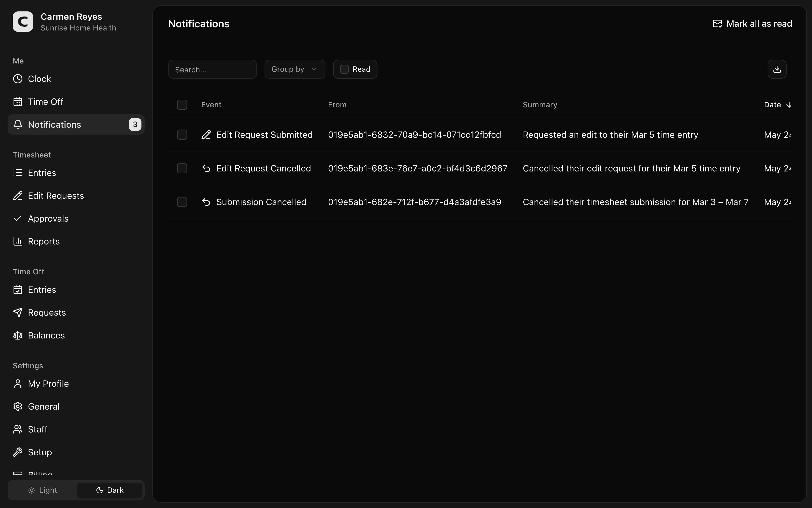Go to Setup settings
This screenshot has height=508, width=812.
76,452
